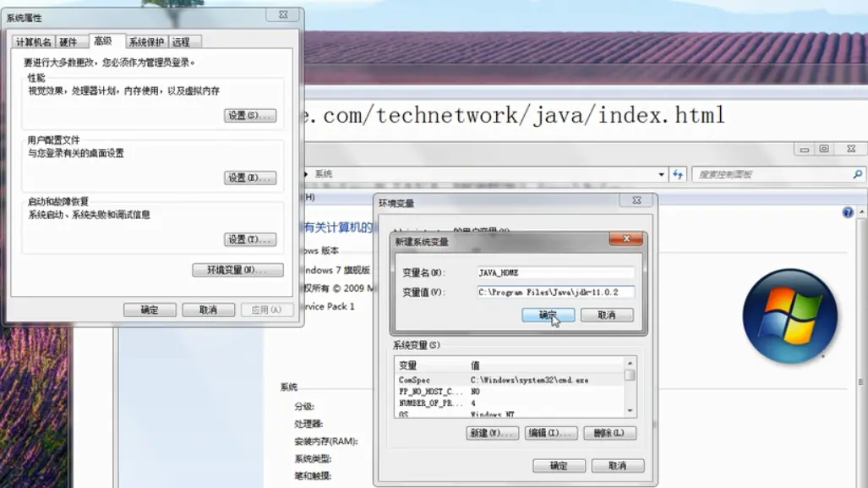The height and width of the screenshot is (488, 868).
Task: Confirm System Properties with 确定
Action: click(x=150, y=310)
